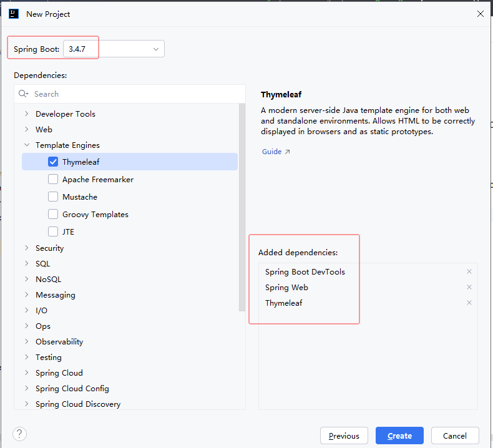
Task: Check the Groovy Templates checkbox
Action: click(53, 214)
